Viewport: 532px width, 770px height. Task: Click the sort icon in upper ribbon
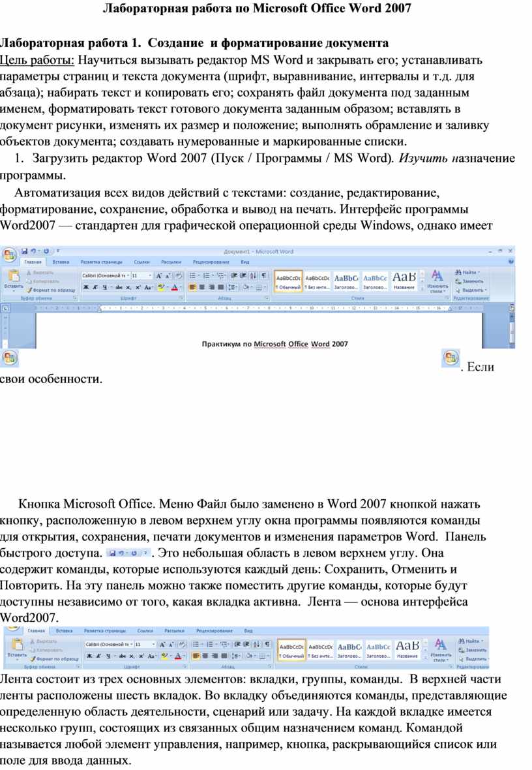pos(253,275)
